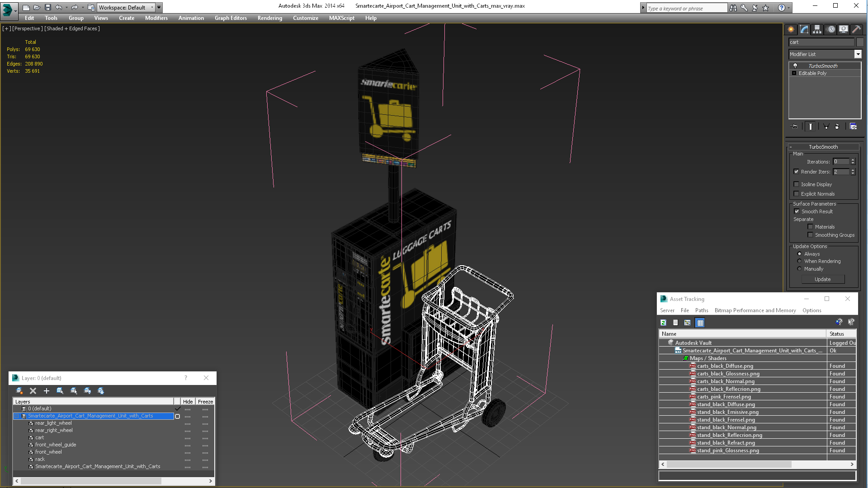Screen dimensions: 868x488
Task: Click the Perspective viewport label
Action: (x=28, y=28)
